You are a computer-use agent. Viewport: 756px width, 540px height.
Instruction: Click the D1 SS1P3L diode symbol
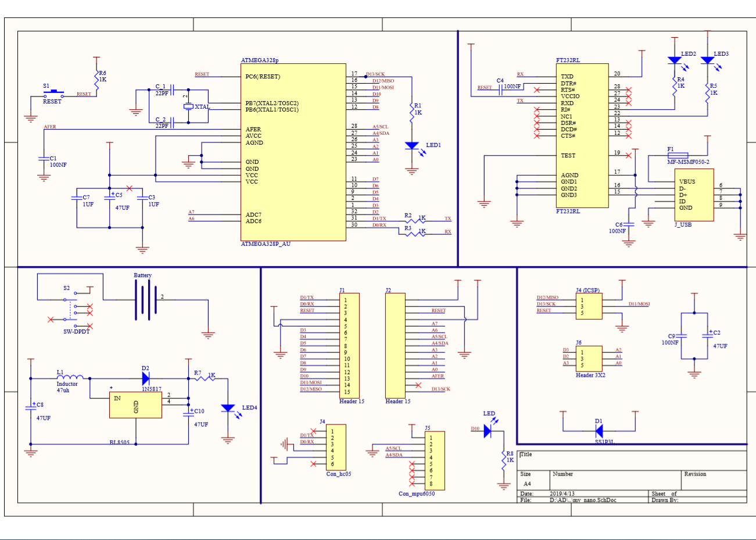[599, 431]
